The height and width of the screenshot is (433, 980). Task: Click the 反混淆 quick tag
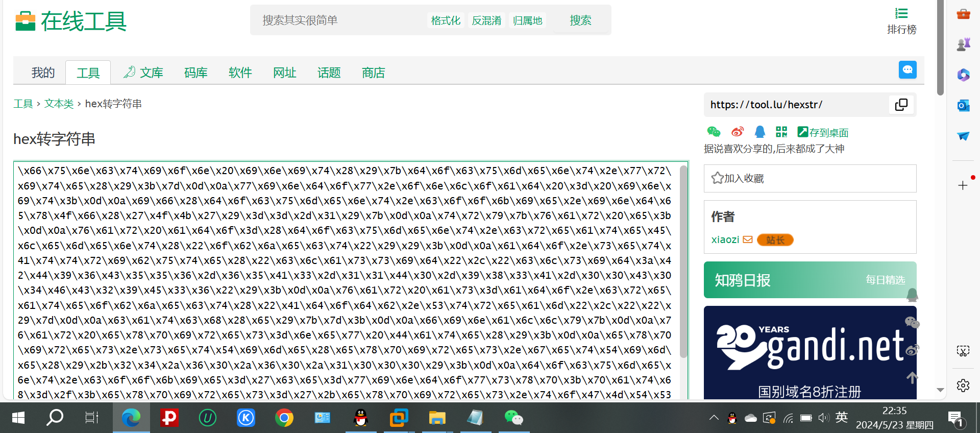coord(486,20)
